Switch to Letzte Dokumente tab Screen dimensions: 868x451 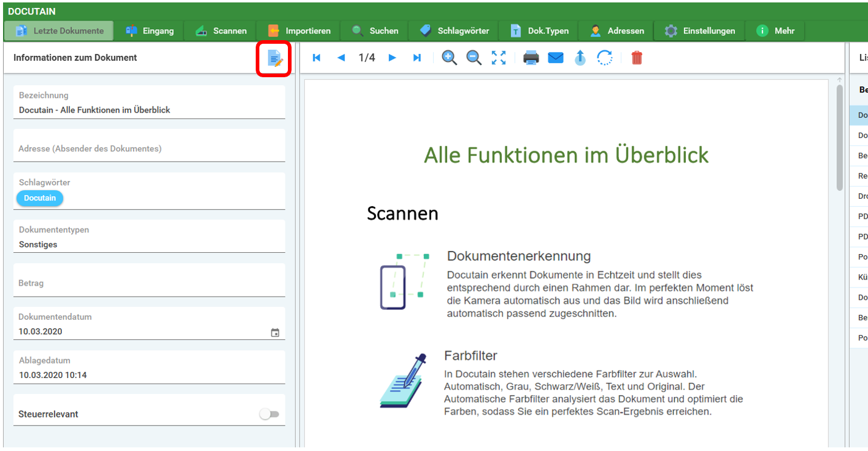(x=60, y=30)
